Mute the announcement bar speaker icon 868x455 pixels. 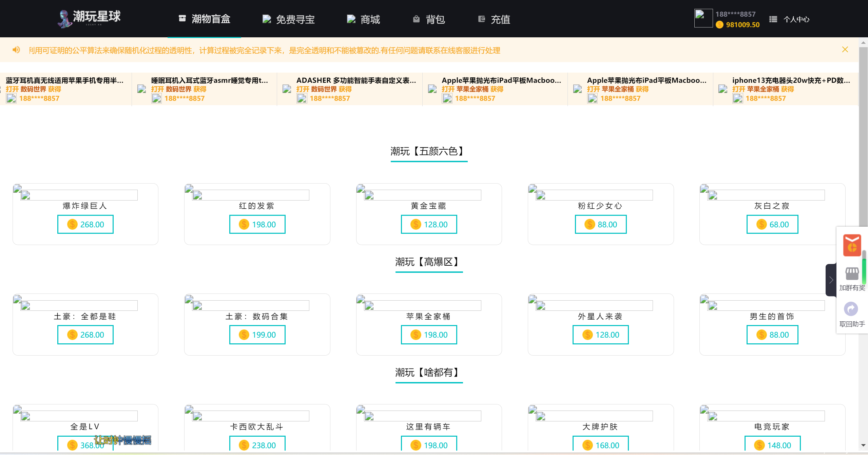pos(16,50)
